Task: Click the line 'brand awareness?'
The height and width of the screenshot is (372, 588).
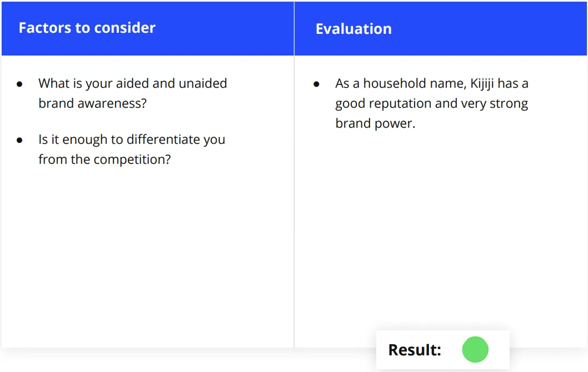Action: point(93,103)
